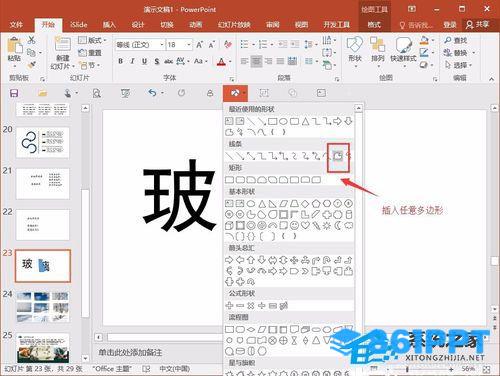Open font color dropdown arrow
500x376 pixels.
click(230, 62)
